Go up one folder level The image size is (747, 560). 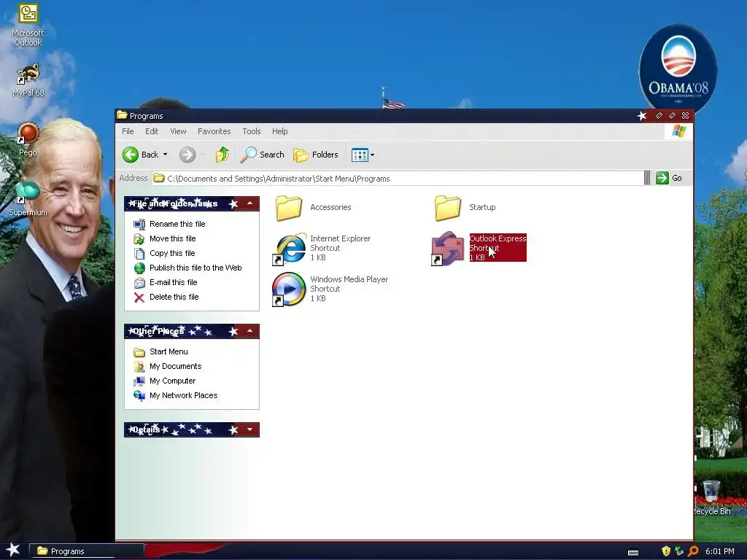[222, 155]
